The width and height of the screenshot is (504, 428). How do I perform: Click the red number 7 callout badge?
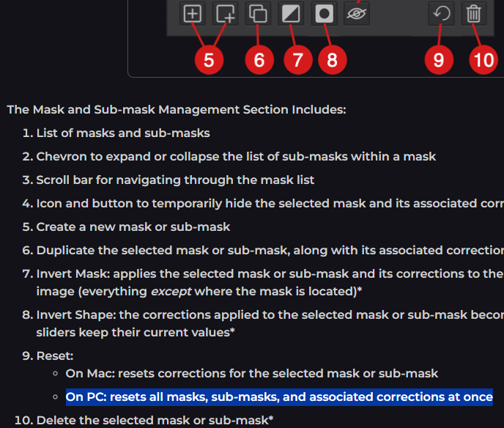(x=297, y=59)
